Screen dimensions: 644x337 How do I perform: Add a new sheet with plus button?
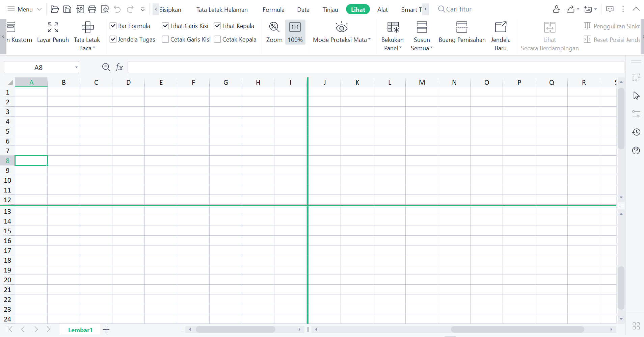point(106,330)
